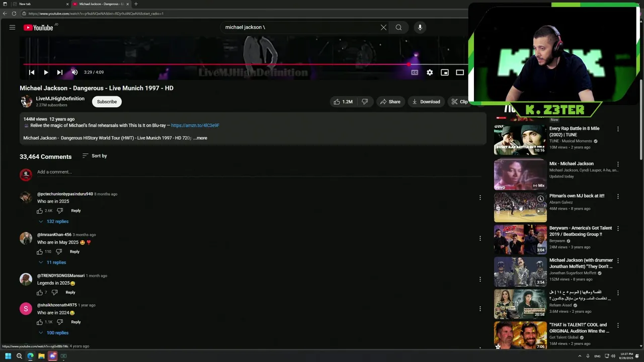Open taskbar Search
This screenshot has width=644, height=362.
pyautogui.click(x=19, y=356)
